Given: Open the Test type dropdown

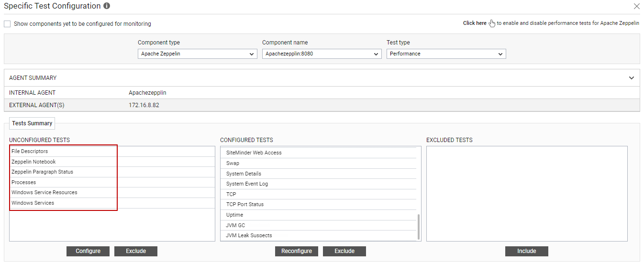Looking at the screenshot, I should click(446, 54).
